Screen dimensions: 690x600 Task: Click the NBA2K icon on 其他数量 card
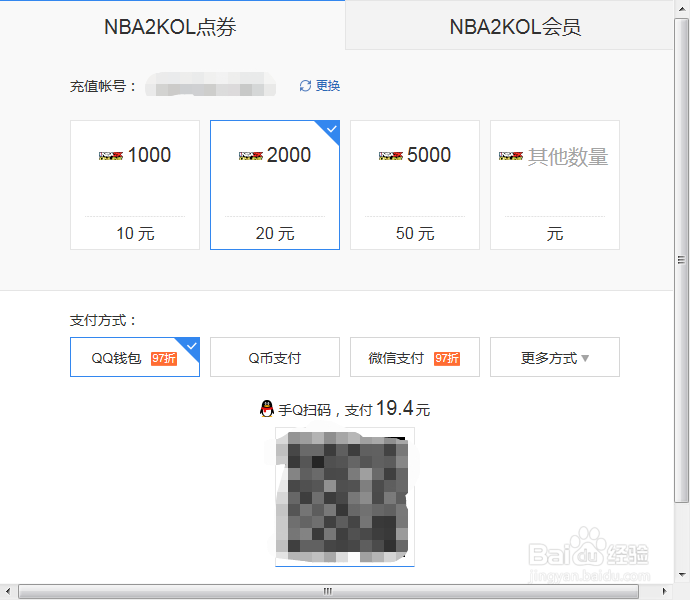click(511, 156)
